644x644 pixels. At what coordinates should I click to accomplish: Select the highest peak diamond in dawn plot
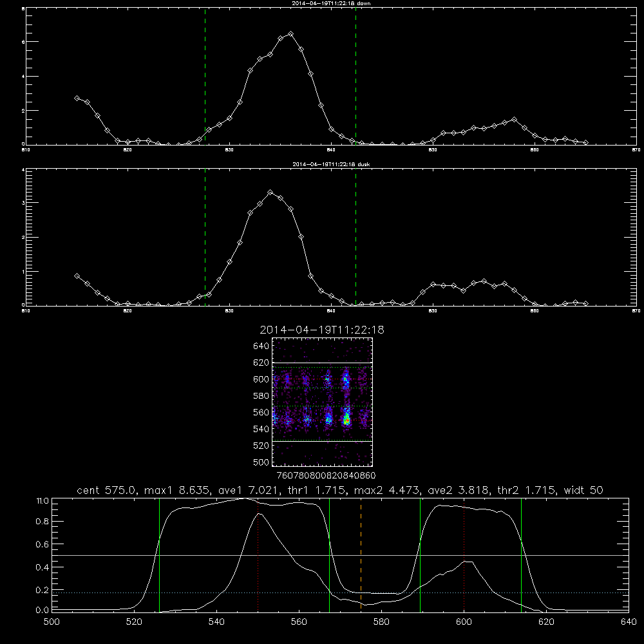(x=291, y=33)
